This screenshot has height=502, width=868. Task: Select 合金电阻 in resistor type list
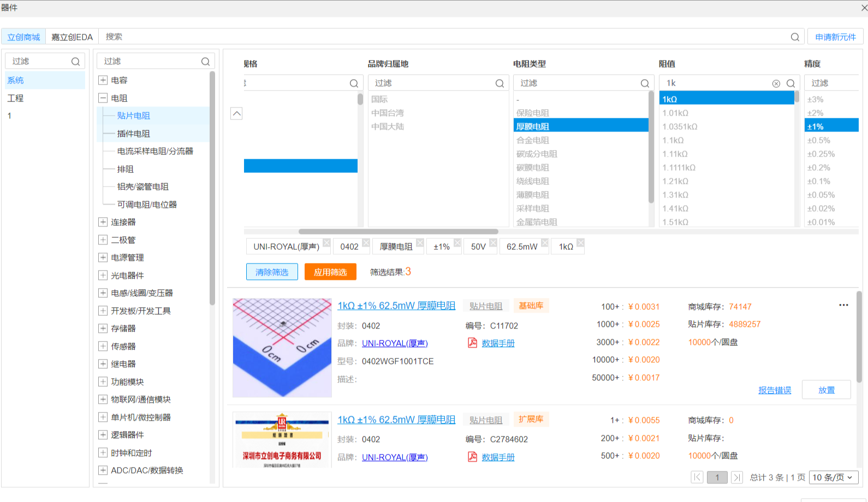533,140
